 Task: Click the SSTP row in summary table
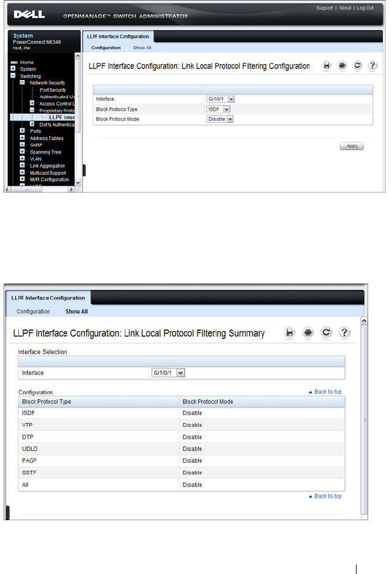click(x=182, y=473)
